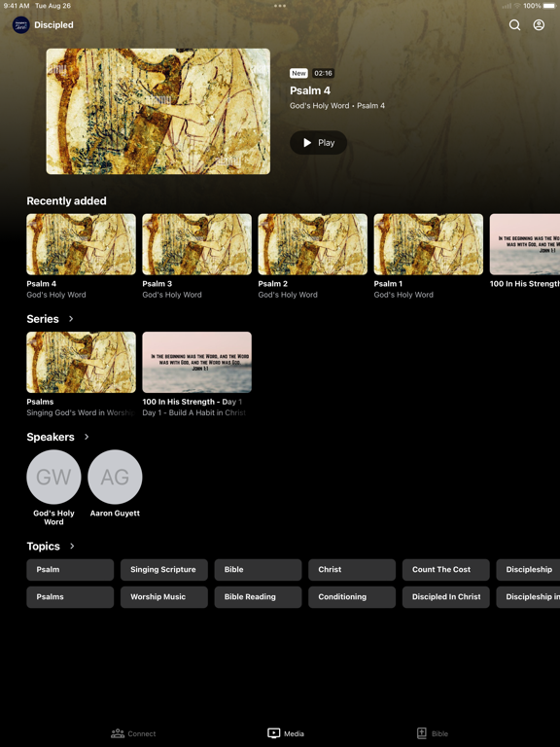Click the 02:16 duration badge
This screenshot has height=747, width=560.
point(323,73)
